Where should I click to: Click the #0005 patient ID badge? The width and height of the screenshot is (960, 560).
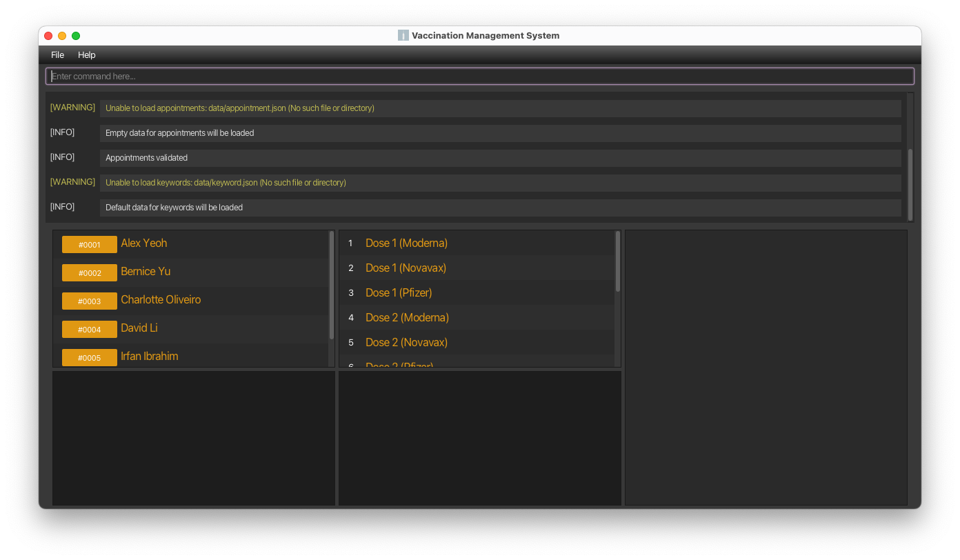[x=90, y=358]
